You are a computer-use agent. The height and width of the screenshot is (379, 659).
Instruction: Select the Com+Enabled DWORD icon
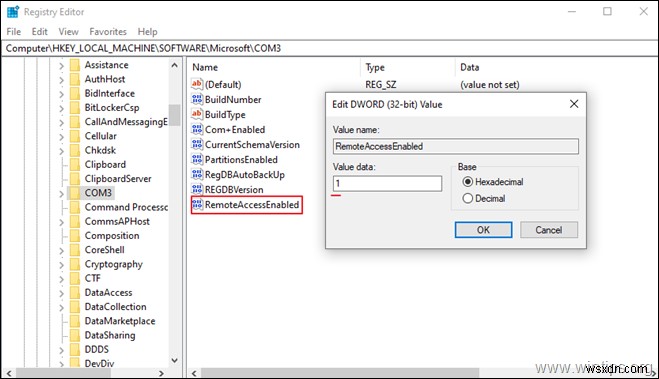tap(197, 129)
